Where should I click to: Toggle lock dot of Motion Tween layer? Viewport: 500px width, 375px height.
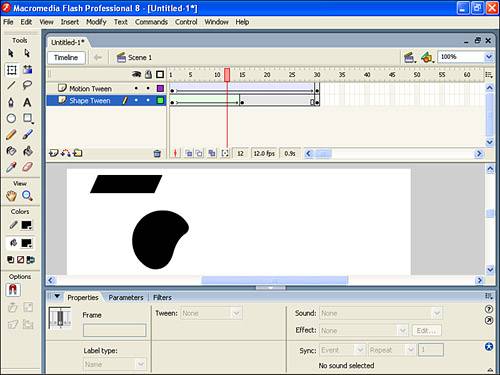point(148,88)
